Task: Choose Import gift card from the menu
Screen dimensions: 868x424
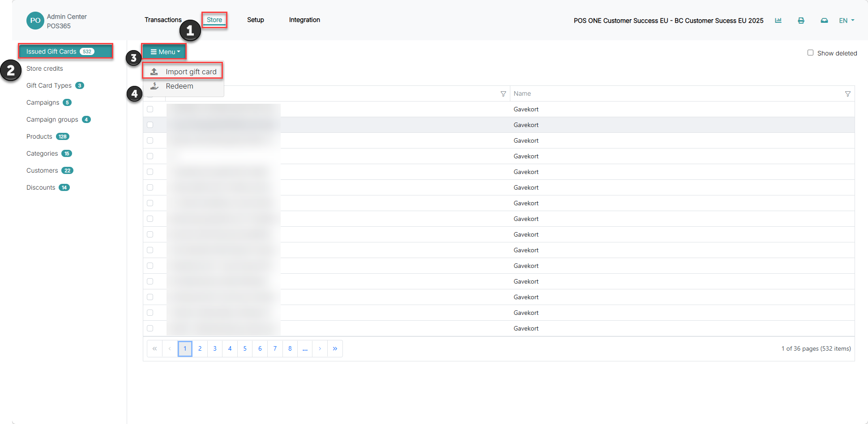Action: (x=183, y=72)
